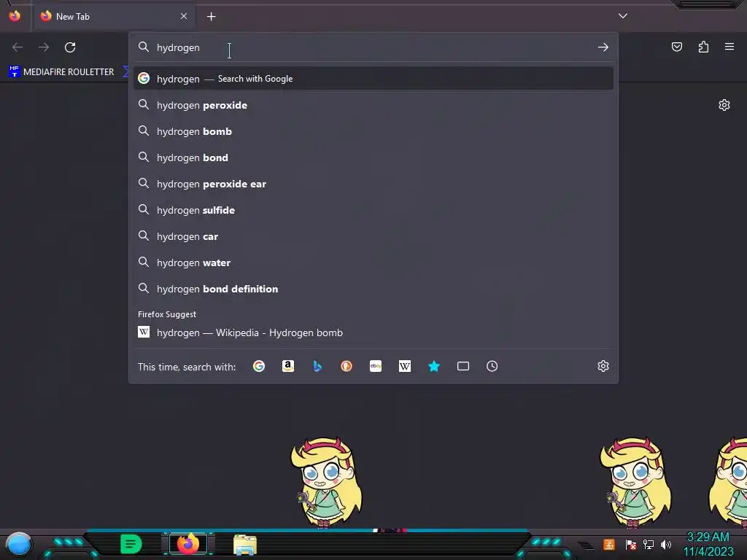Click address bar containing hydrogen
Screen dimensions: 747x560
[373, 47]
